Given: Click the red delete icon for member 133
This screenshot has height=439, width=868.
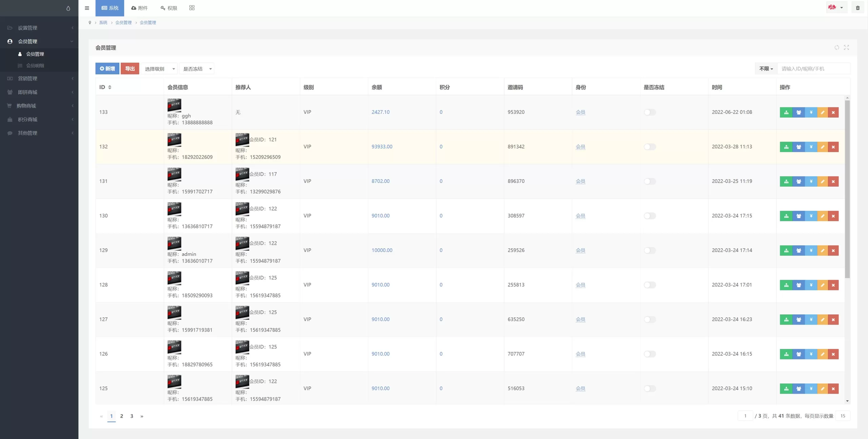Looking at the screenshot, I should click(x=833, y=112).
